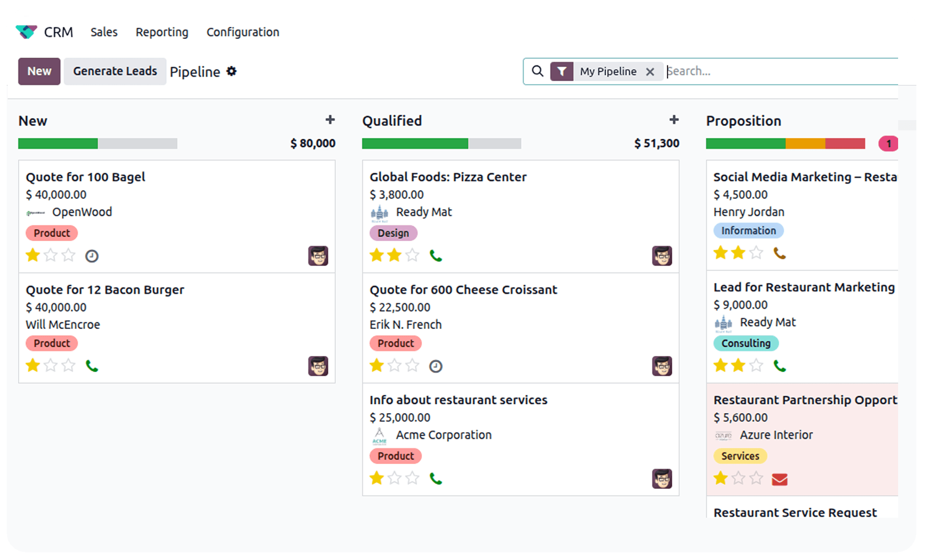The width and height of the screenshot is (925, 560).
Task: Click the New column header
Action: pos(33,121)
